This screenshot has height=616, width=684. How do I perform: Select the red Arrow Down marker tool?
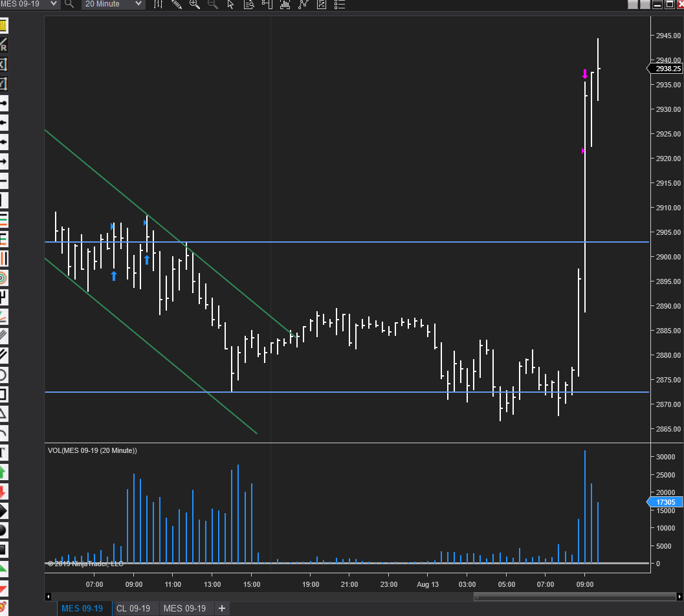(x=3, y=491)
